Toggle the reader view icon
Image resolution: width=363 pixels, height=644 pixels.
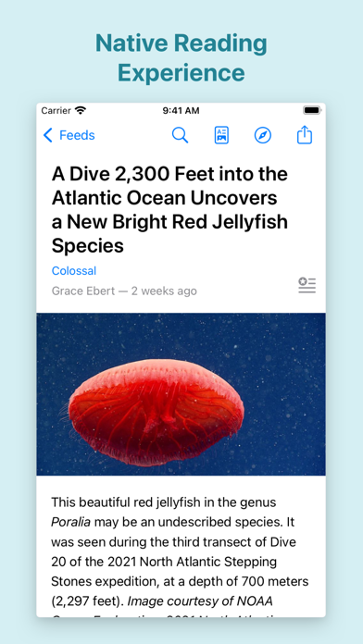point(221,135)
